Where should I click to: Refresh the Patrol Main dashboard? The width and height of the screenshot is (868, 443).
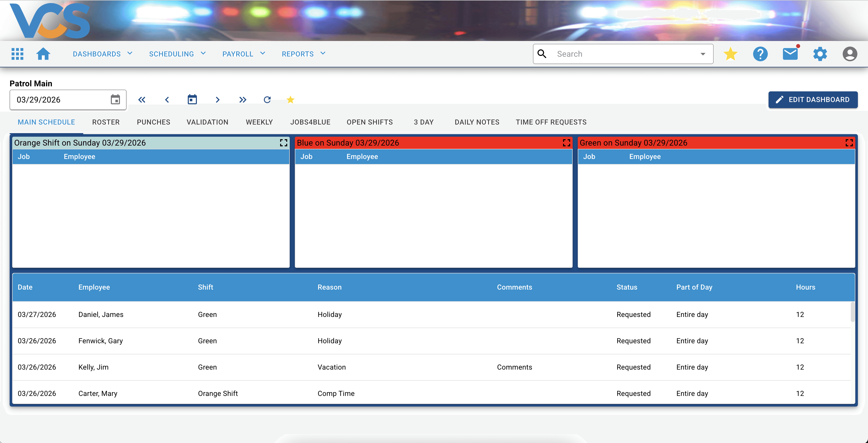coord(267,100)
